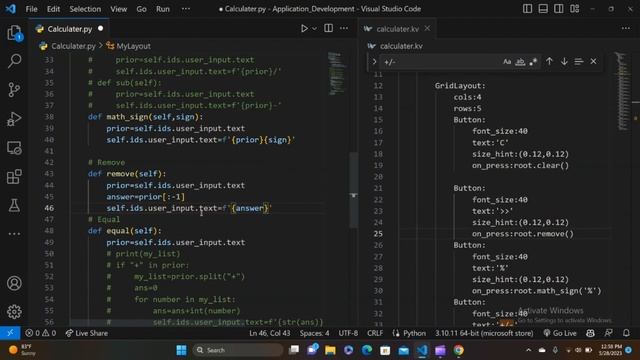Open the Run and Debug view

pyautogui.click(x=14, y=119)
